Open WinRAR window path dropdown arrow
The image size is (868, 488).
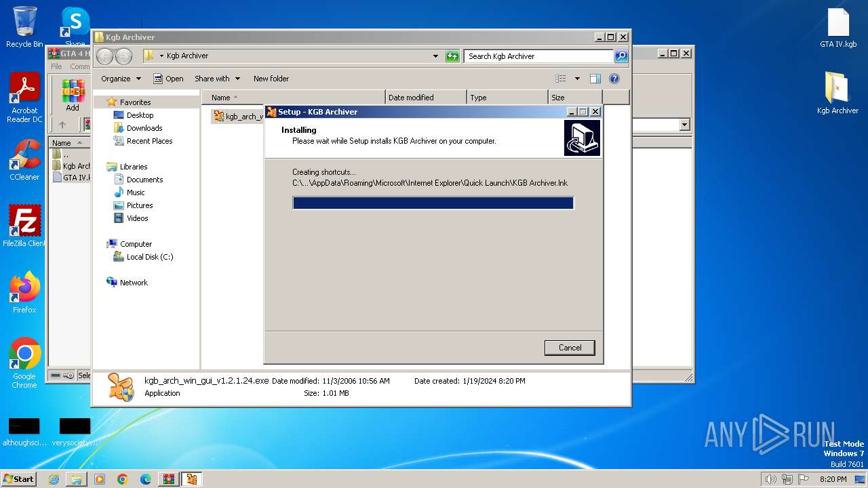coord(684,125)
